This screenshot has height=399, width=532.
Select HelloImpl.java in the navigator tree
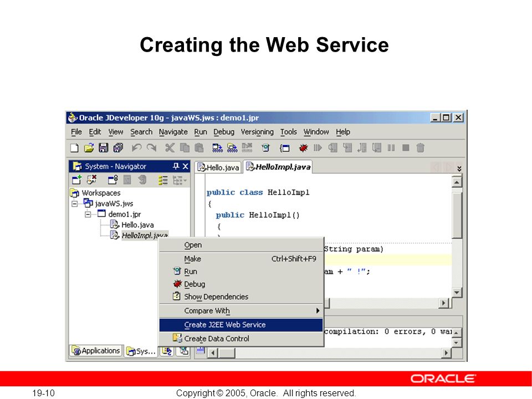pos(139,235)
